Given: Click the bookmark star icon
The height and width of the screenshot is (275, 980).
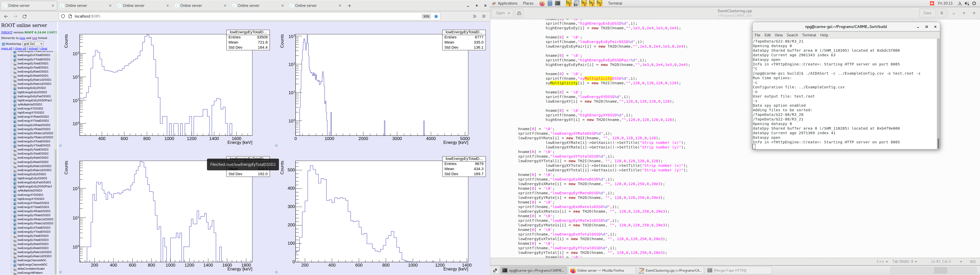Looking at the screenshot, I should (x=436, y=16).
